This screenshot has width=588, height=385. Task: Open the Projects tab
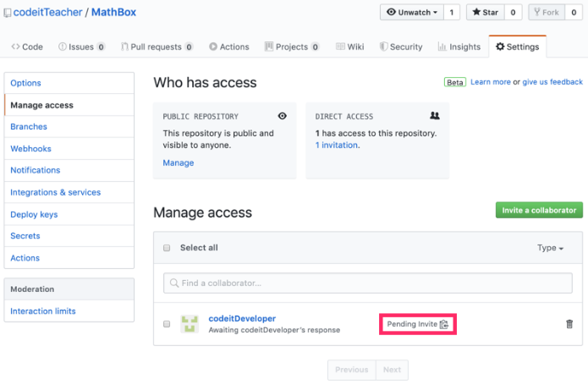click(x=292, y=47)
